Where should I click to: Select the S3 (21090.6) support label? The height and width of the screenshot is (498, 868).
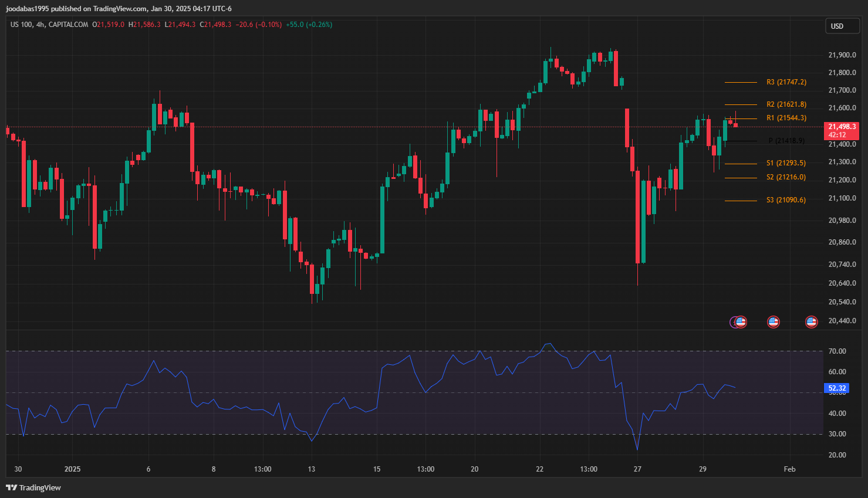pos(786,200)
